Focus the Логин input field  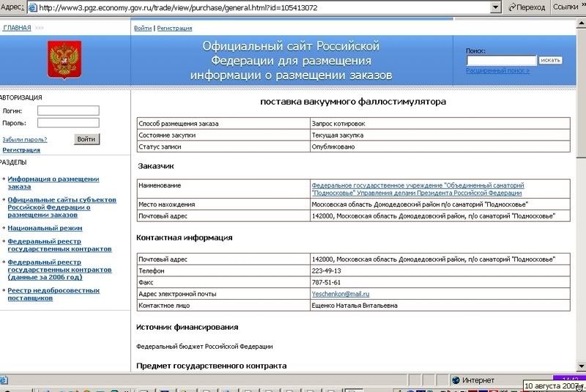[68, 111]
